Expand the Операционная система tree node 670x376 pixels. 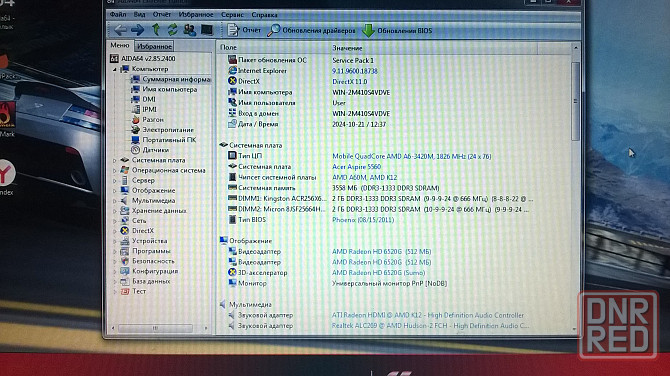[x=115, y=170]
